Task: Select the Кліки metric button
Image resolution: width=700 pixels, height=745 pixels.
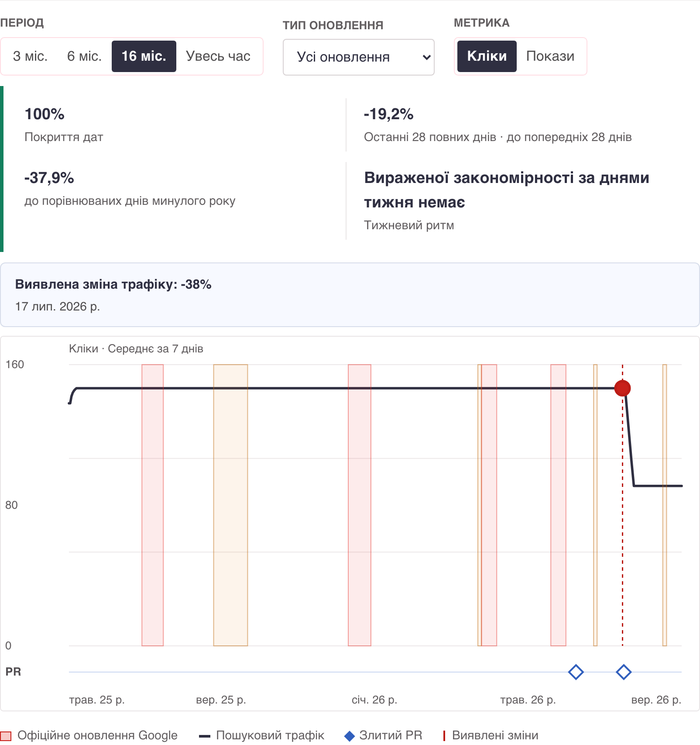Action: click(487, 56)
